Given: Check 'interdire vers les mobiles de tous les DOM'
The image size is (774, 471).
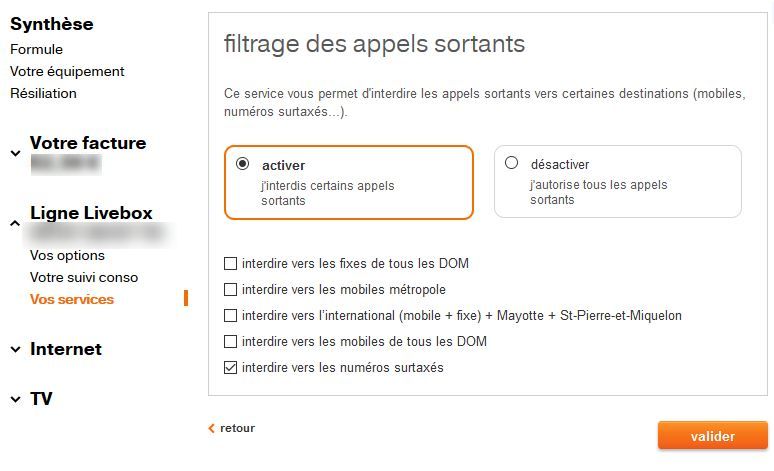Looking at the screenshot, I should tap(231, 342).
